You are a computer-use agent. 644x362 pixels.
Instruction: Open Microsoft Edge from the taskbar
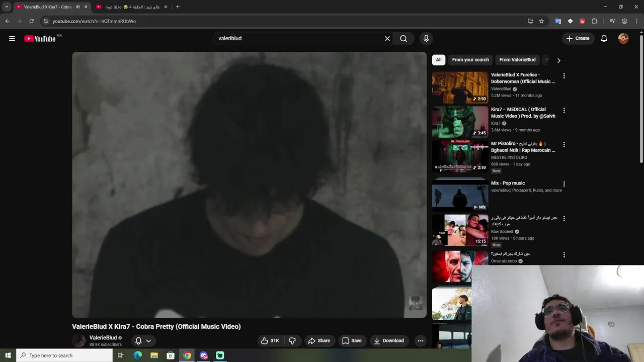[x=138, y=355]
